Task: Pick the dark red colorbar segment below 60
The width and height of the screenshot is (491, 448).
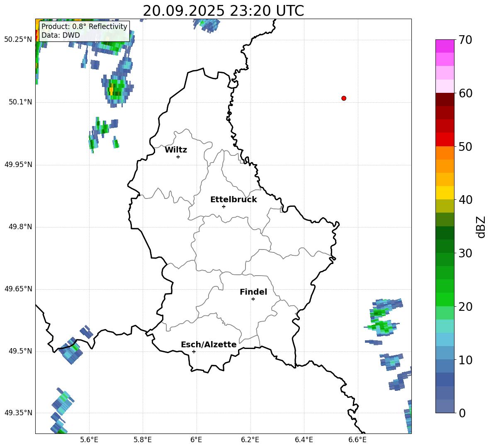Action: 445,99
